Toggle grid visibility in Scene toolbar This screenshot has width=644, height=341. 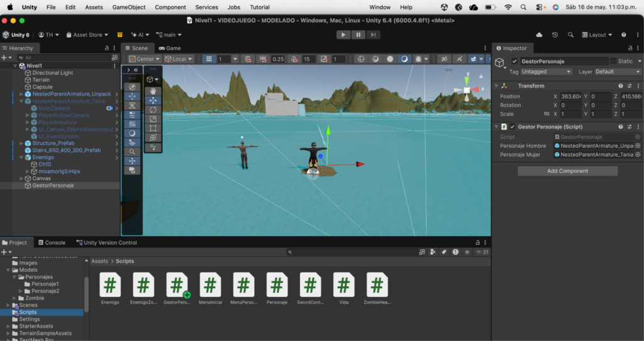coord(209,59)
